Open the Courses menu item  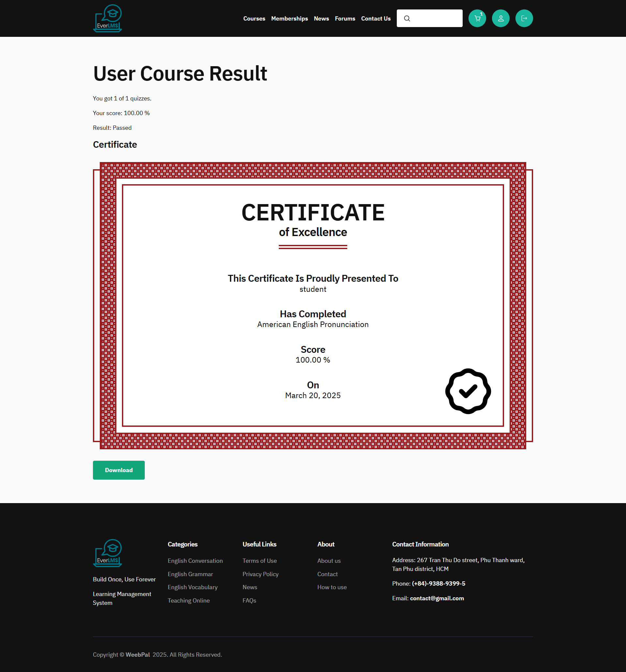point(254,19)
